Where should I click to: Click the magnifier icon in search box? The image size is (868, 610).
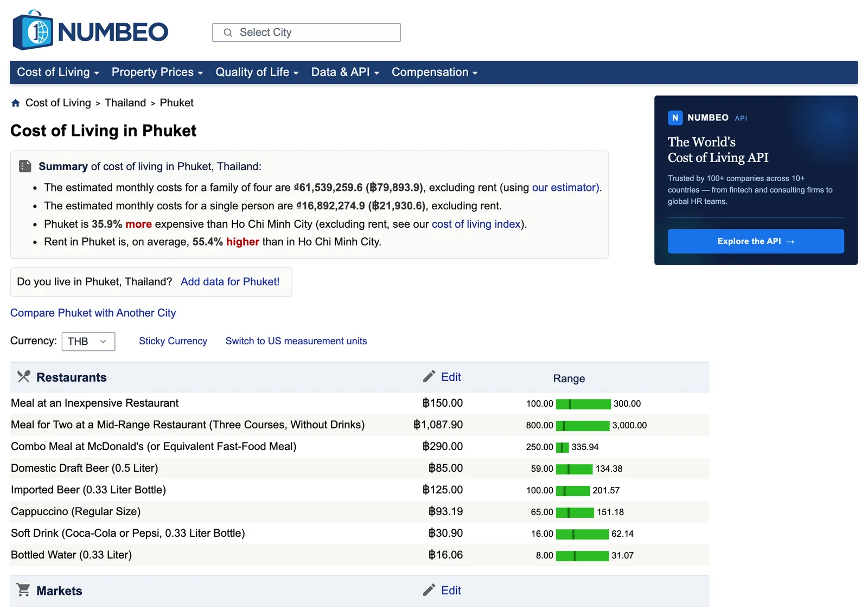(x=228, y=33)
